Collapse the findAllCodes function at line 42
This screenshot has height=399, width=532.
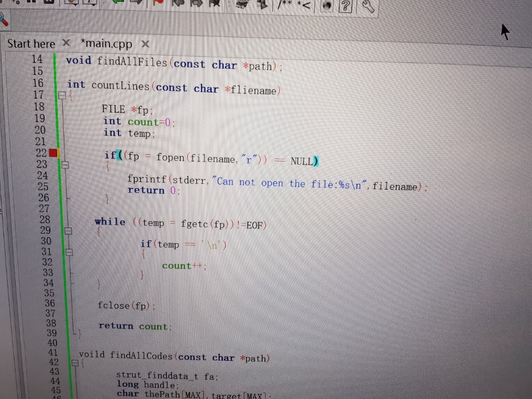point(75,362)
